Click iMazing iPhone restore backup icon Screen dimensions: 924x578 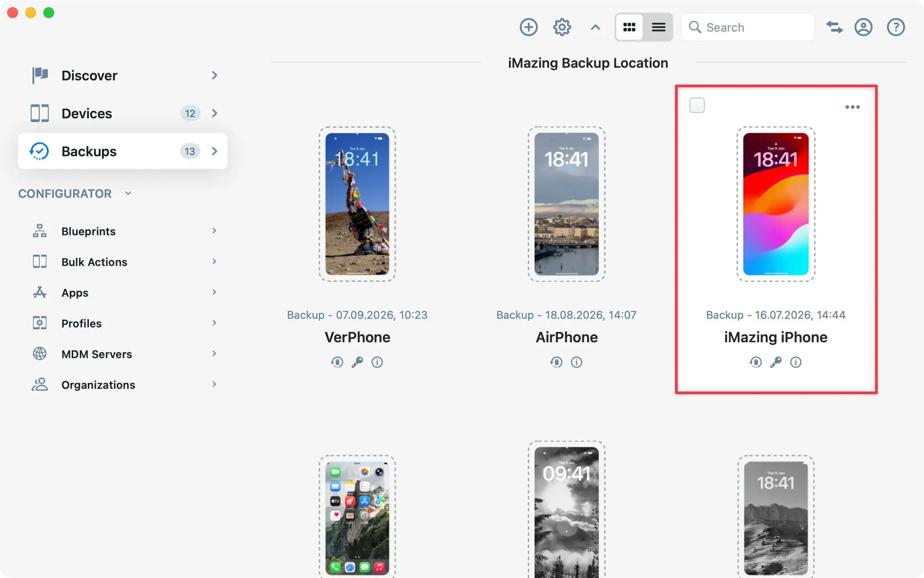(x=756, y=362)
